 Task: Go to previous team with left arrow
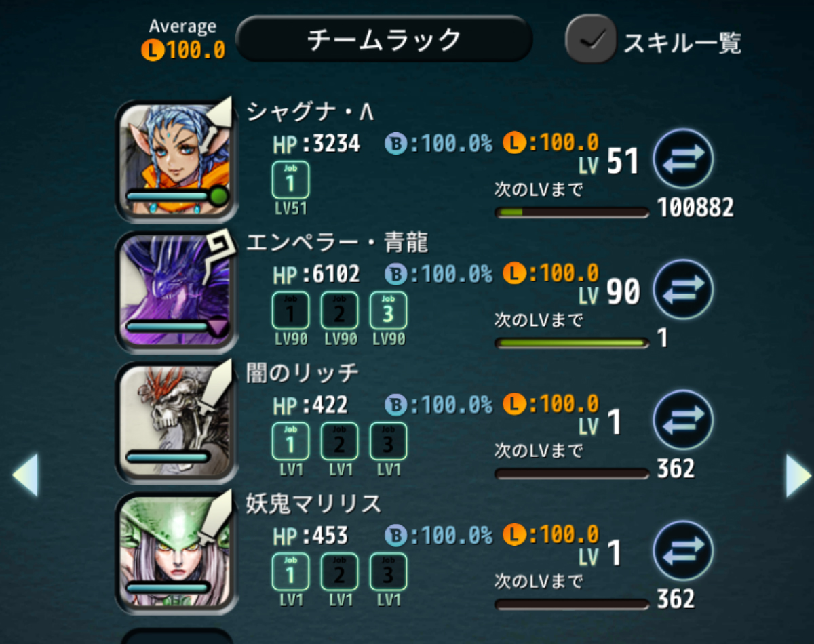pyautogui.click(x=24, y=476)
